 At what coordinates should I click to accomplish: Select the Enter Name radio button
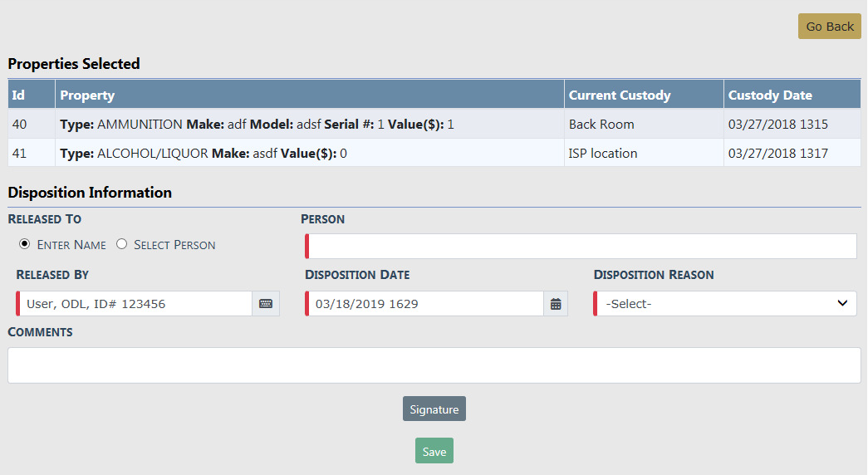click(x=24, y=244)
